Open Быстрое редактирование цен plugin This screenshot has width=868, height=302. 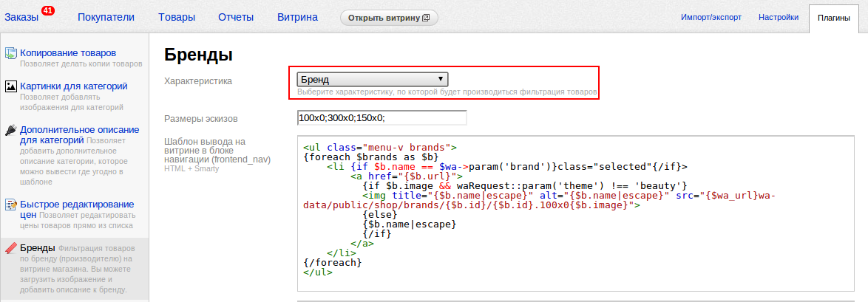click(x=77, y=210)
